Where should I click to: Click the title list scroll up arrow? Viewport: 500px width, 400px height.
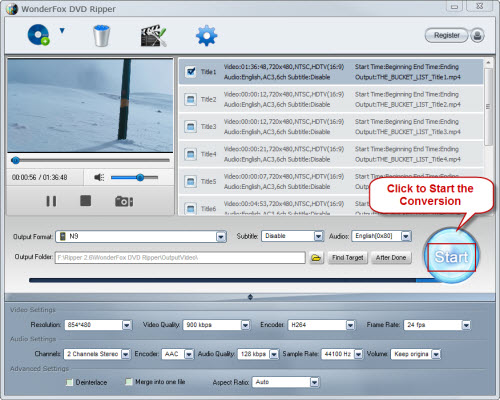488,63
